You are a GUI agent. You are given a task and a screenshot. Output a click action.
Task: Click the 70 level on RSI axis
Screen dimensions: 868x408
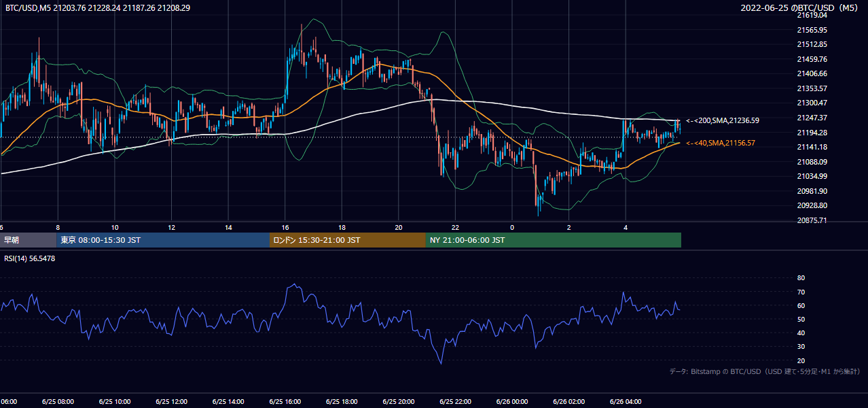[801, 292]
